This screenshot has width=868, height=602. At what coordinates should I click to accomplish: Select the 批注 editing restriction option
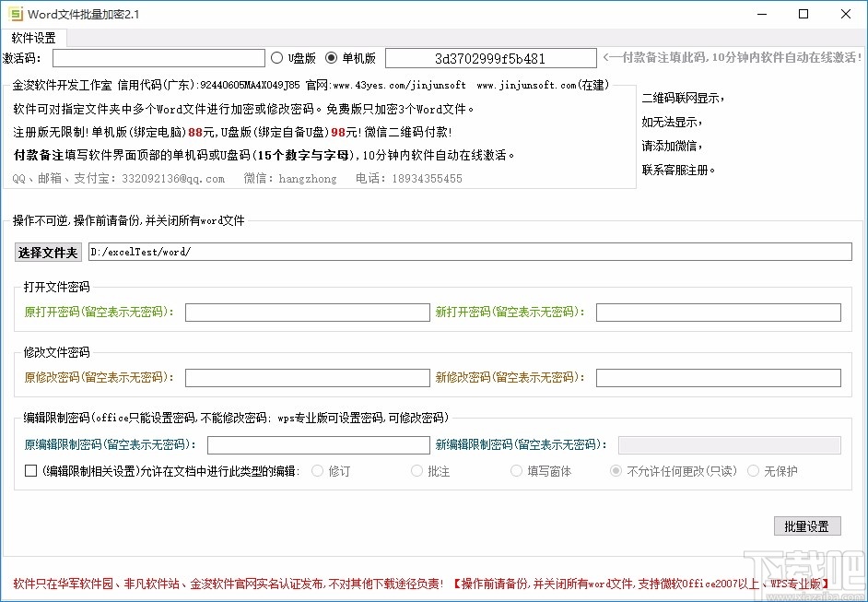[416, 470]
